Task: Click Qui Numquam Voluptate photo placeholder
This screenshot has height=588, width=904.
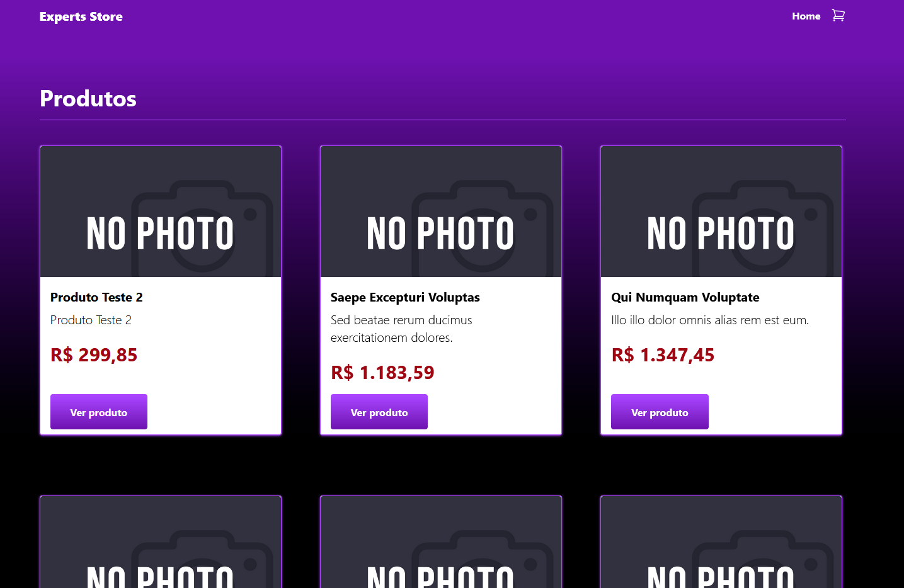Action: (x=721, y=212)
